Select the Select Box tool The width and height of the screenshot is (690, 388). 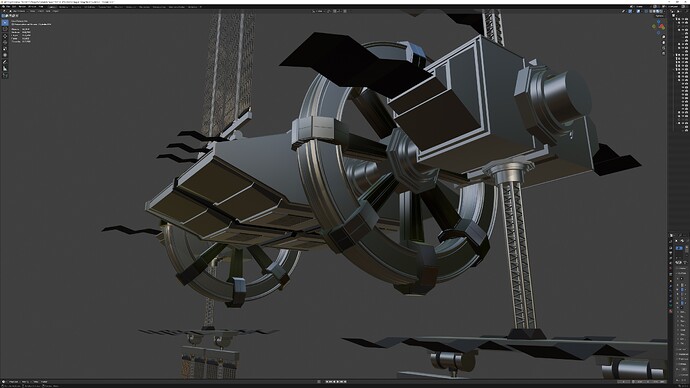pyautogui.click(x=5, y=22)
